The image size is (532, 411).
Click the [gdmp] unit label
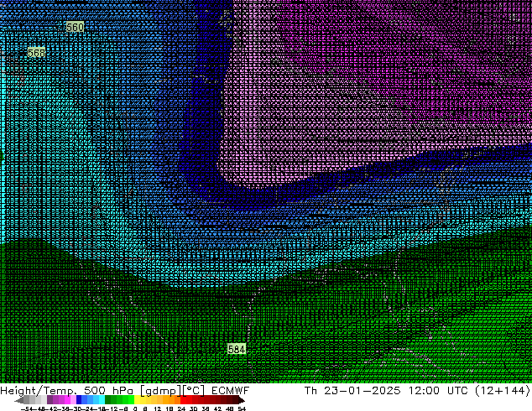pyautogui.click(x=160, y=391)
